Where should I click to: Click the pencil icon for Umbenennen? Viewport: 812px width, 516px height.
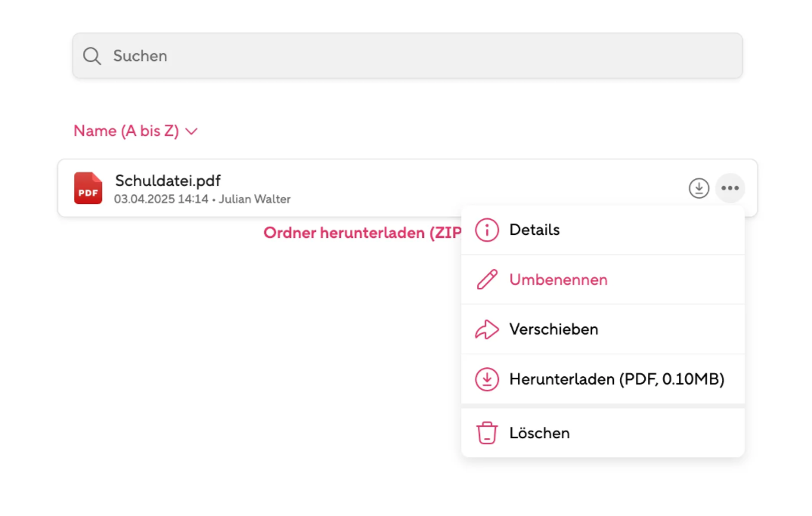[487, 280]
